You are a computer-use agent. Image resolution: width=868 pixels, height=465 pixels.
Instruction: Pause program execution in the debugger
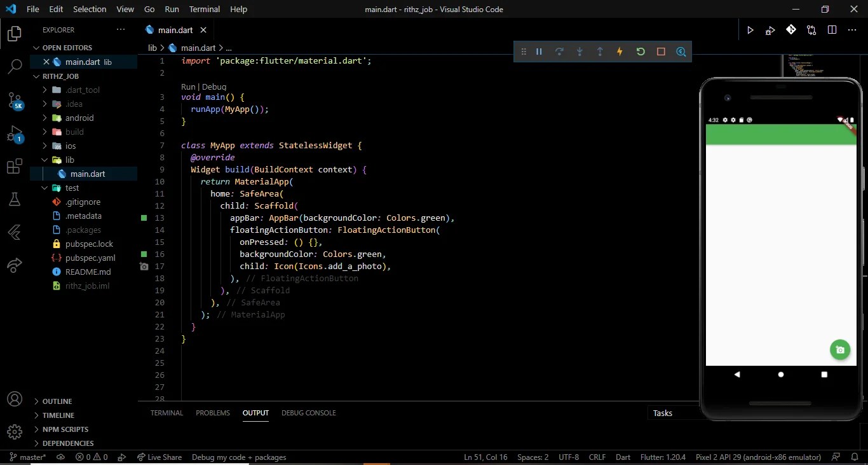[539, 52]
